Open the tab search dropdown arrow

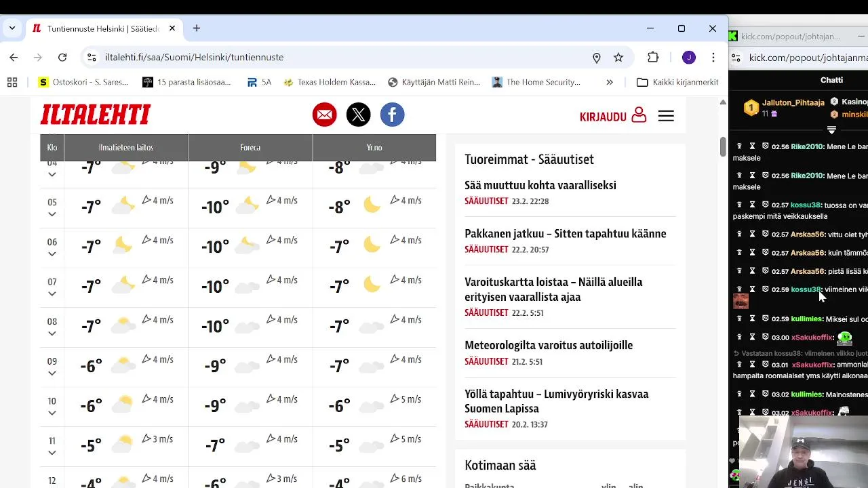point(12,28)
